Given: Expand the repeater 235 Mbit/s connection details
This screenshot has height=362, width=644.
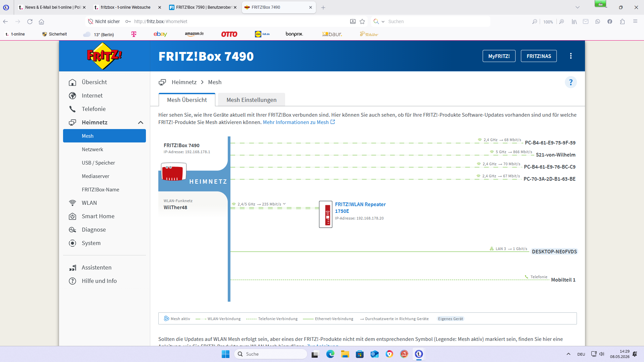Looking at the screenshot, I should coord(284,204).
